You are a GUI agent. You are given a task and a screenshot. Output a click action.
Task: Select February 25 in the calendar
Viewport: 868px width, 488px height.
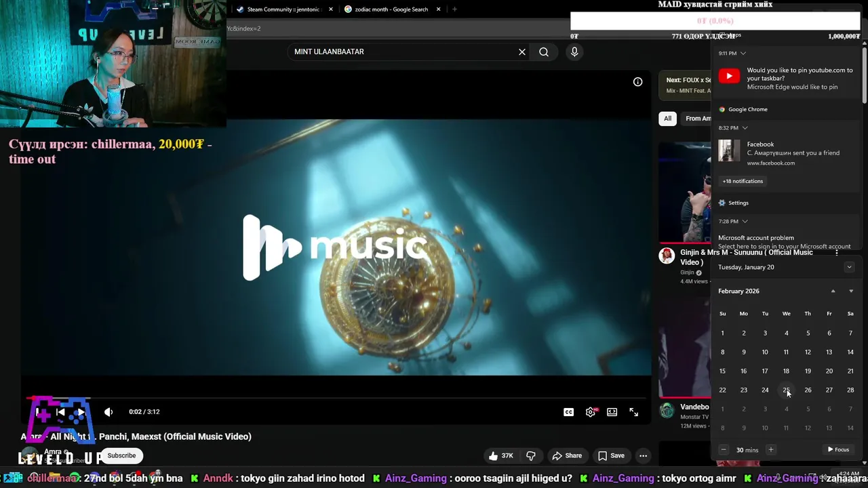(x=786, y=390)
